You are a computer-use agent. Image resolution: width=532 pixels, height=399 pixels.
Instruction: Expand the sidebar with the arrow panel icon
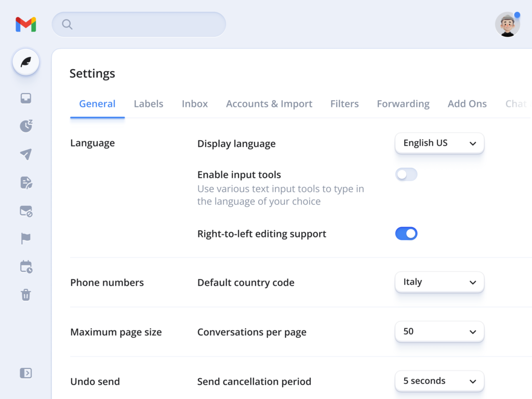point(26,373)
